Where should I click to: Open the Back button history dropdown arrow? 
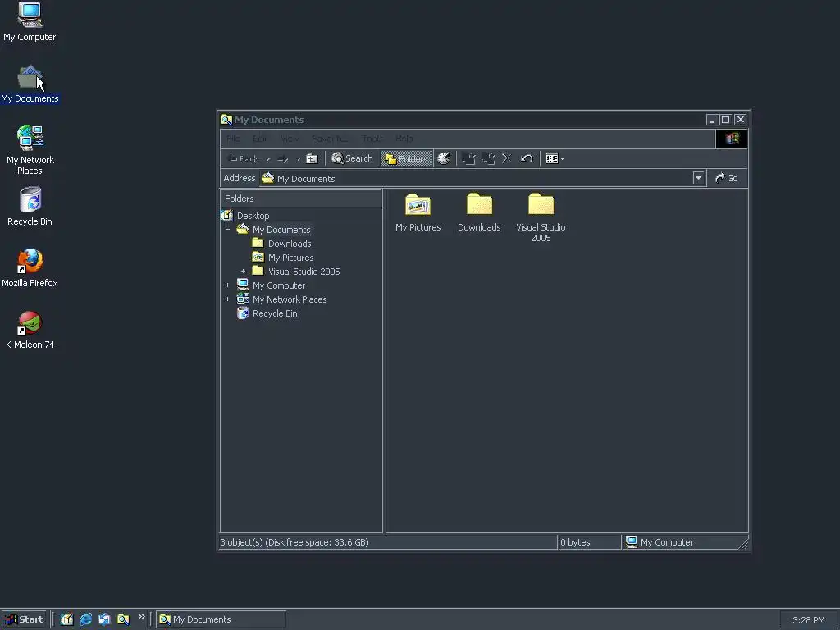coord(268,158)
